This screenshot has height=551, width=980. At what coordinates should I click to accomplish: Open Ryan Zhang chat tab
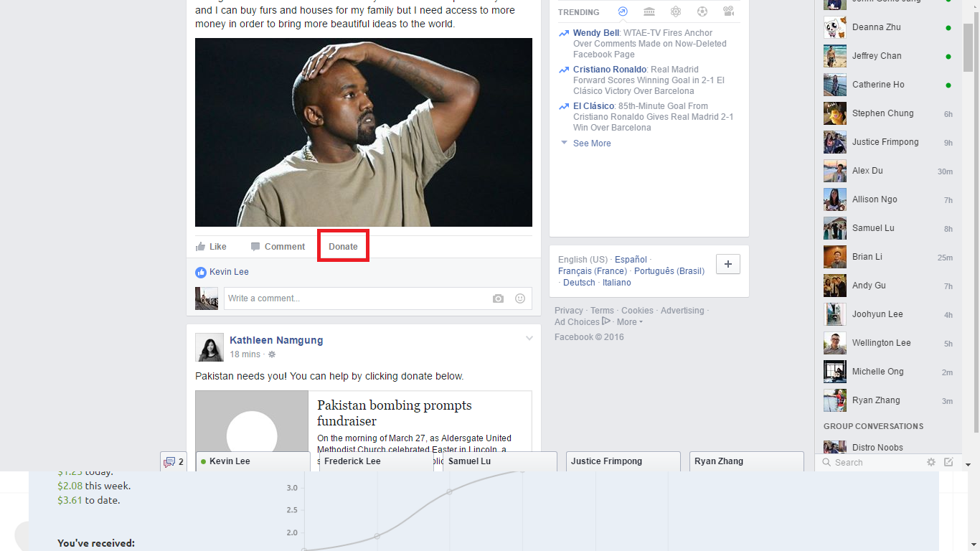[x=746, y=461]
